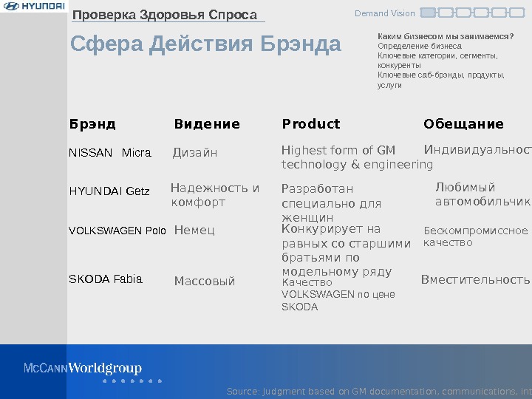Click the McCann Worldgroup logo

[x=83, y=369]
